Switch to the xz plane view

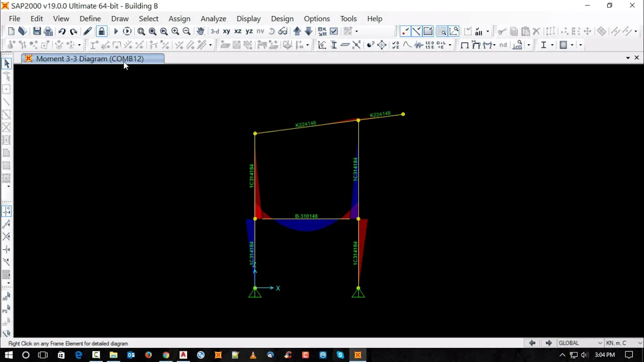click(x=238, y=31)
